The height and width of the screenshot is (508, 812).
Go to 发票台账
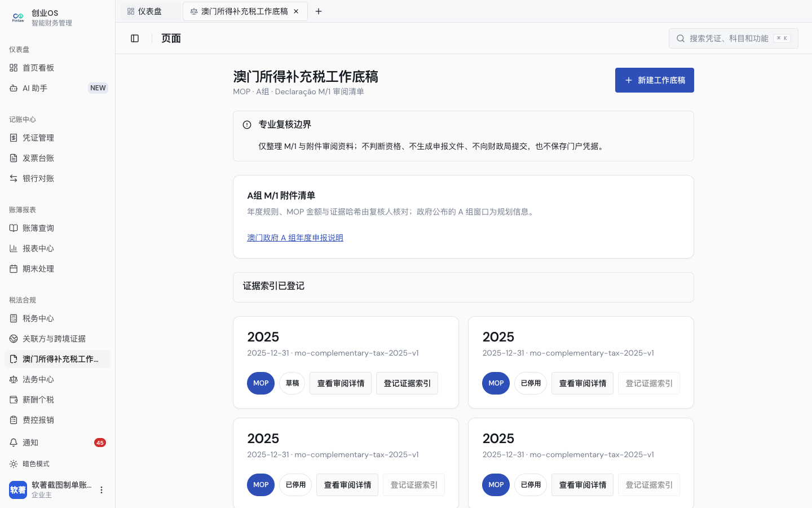click(58, 158)
